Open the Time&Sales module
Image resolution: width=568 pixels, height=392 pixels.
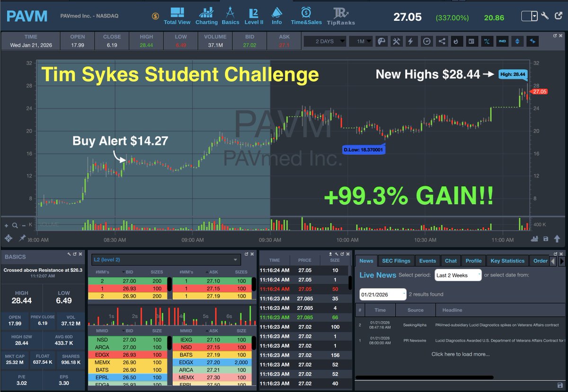pyautogui.click(x=306, y=16)
